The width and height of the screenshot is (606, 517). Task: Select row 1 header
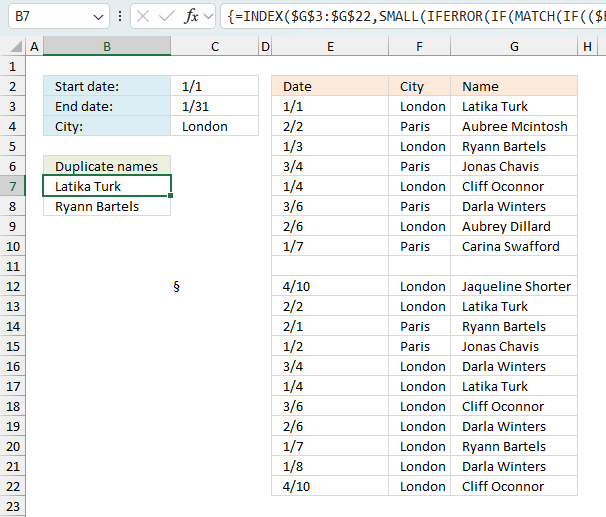point(13,66)
